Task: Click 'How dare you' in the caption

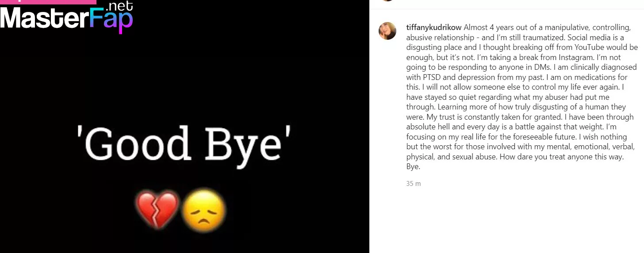Action: click(x=520, y=157)
